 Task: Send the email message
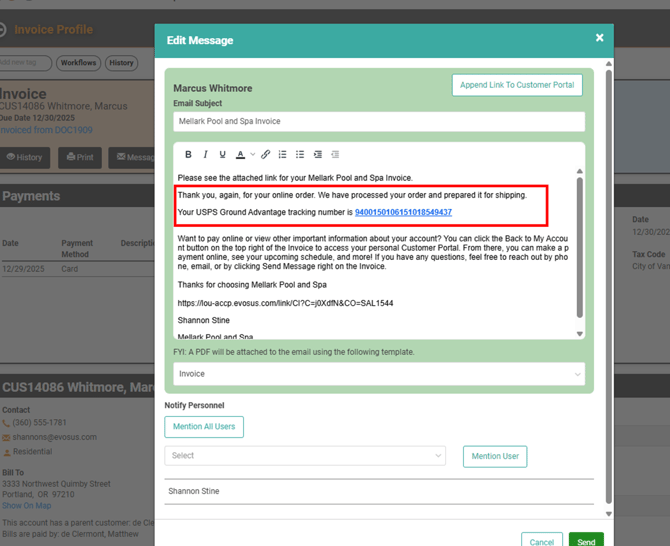coord(586,541)
